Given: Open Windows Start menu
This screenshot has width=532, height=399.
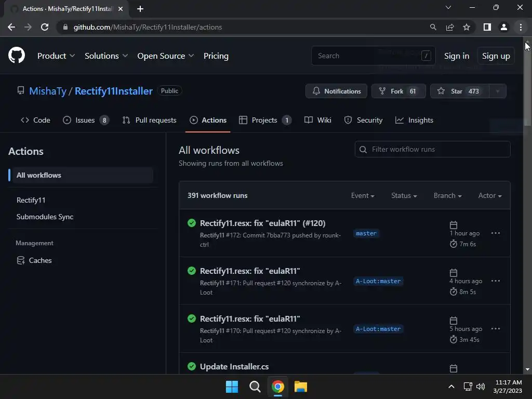Looking at the screenshot, I should [x=232, y=387].
